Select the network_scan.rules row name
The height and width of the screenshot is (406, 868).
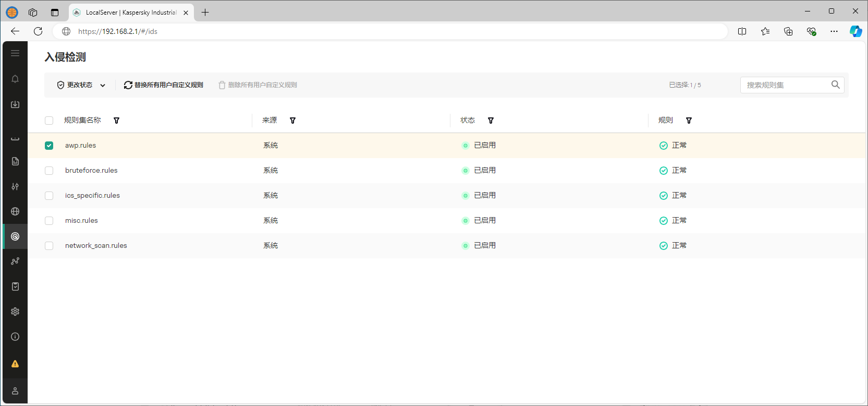[x=96, y=246]
